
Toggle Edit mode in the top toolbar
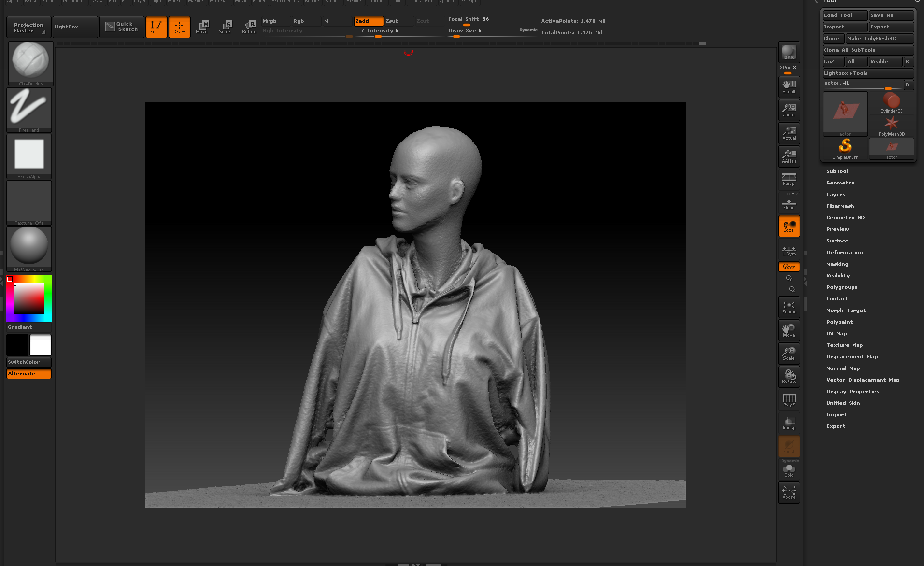156,27
